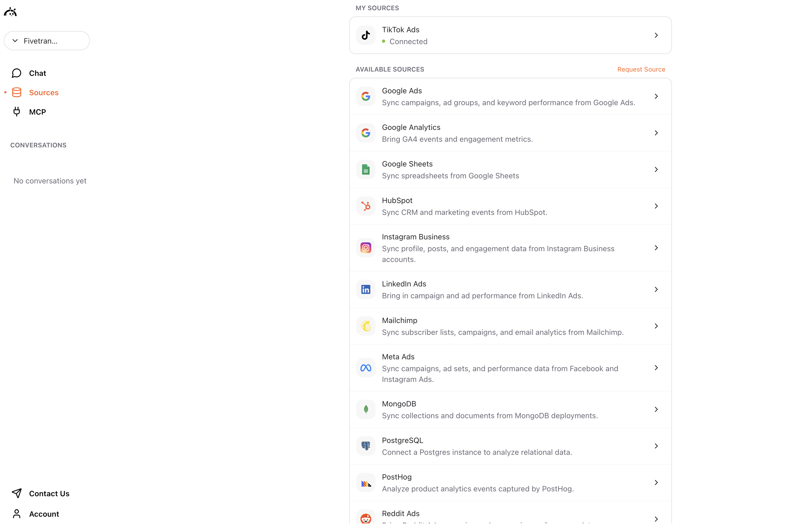Select Sources in the sidebar
The width and height of the screenshot is (786, 532).
click(x=43, y=93)
